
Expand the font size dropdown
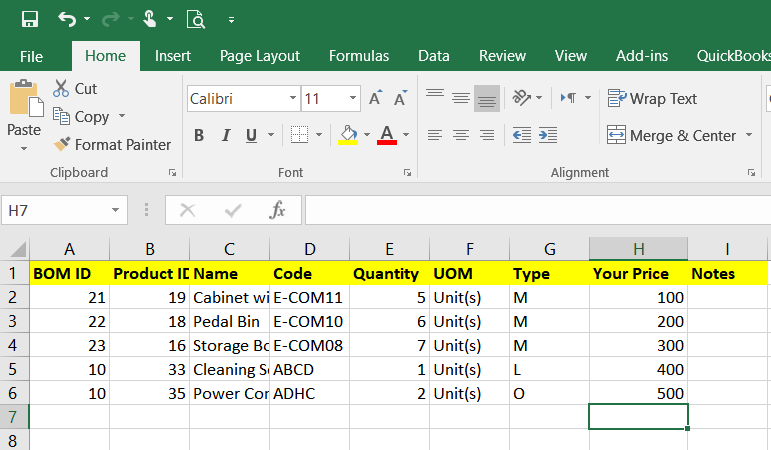[x=353, y=99]
